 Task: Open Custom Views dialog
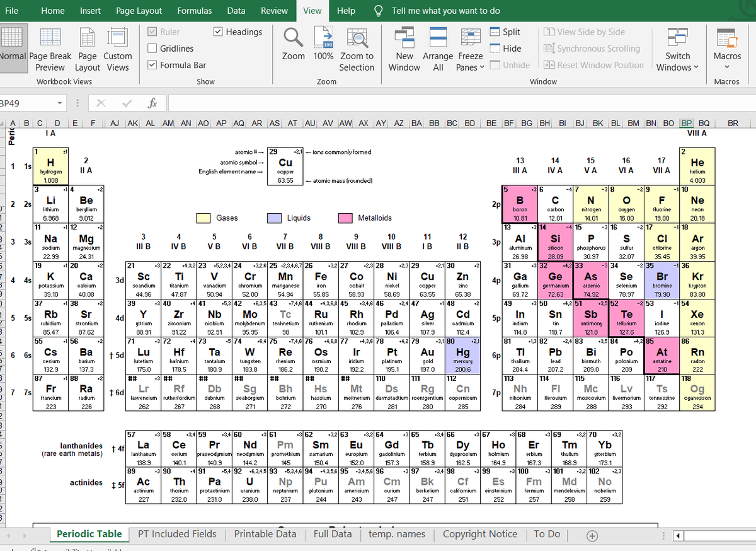(118, 50)
